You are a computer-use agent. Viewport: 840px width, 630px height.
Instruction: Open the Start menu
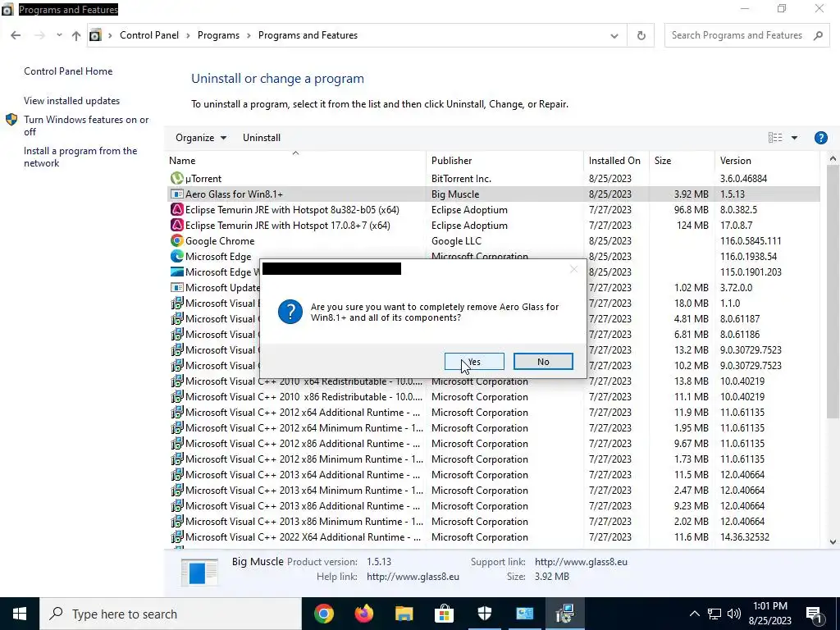(x=20, y=614)
